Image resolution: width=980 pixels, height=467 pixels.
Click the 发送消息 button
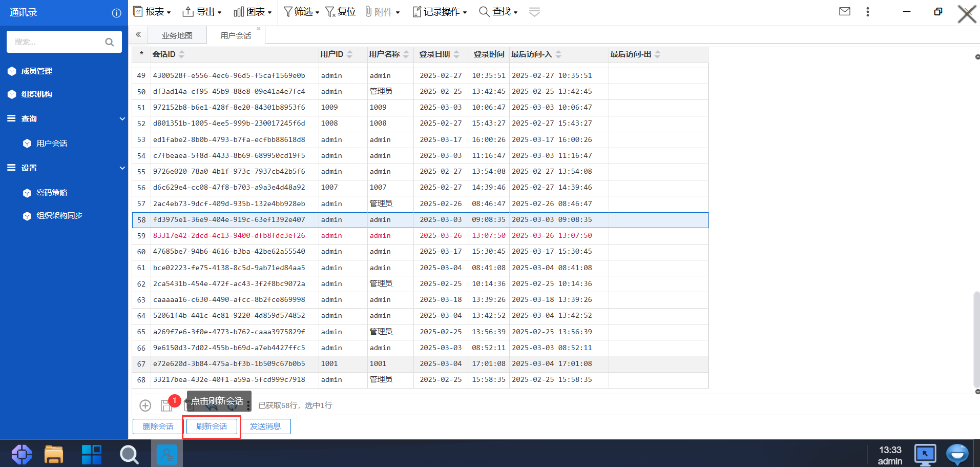tap(265, 427)
